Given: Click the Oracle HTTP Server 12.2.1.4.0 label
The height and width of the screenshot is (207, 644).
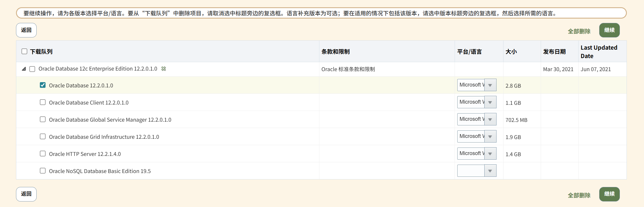Looking at the screenshot, I should click(85, 154).
